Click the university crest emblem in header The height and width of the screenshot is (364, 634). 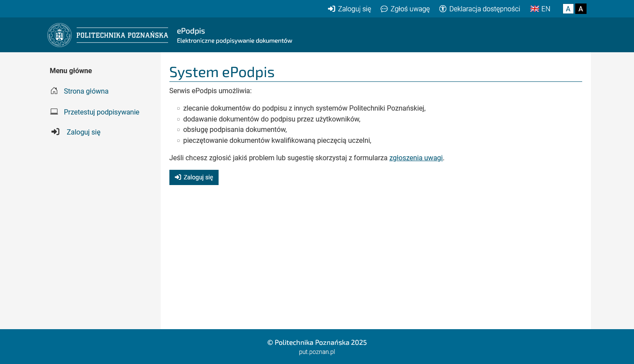[59, 35]
